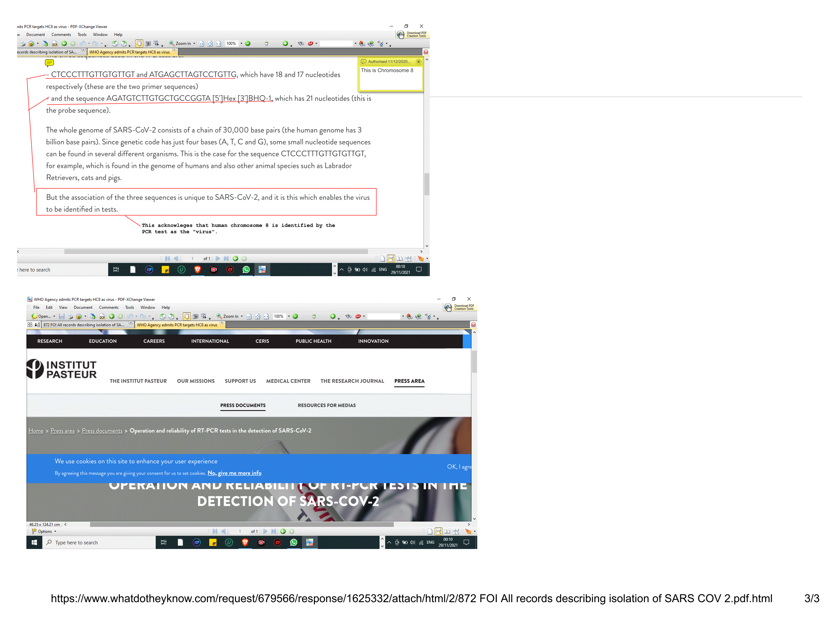Toggle Single Page layout in lower window
This screenshot has height=644, width=837.
(430, 531)
